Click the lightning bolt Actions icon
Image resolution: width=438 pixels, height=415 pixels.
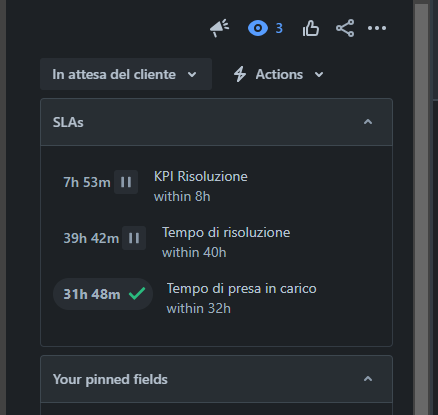click(240, 74)
